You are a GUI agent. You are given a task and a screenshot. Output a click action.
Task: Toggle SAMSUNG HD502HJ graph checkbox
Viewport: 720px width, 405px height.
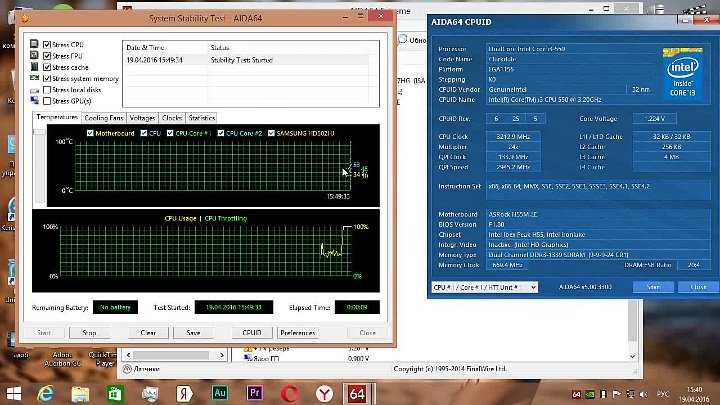coord(271,133)
